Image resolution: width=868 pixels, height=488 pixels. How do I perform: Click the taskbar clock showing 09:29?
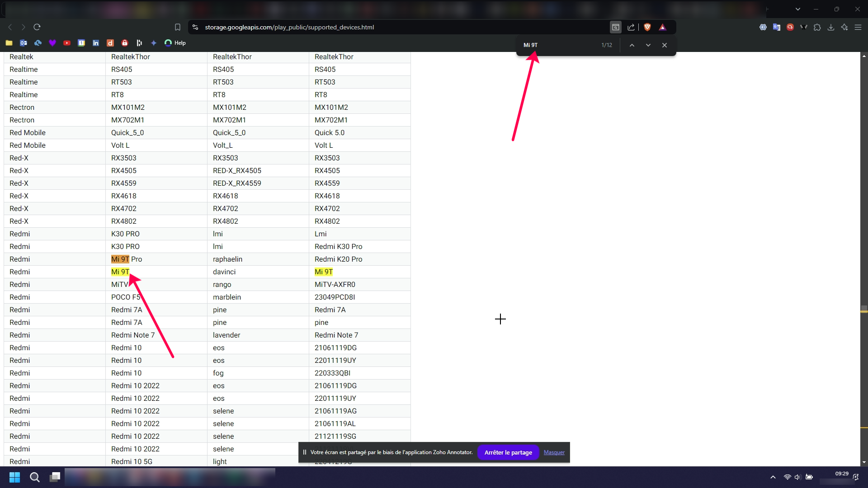[841, 474]
